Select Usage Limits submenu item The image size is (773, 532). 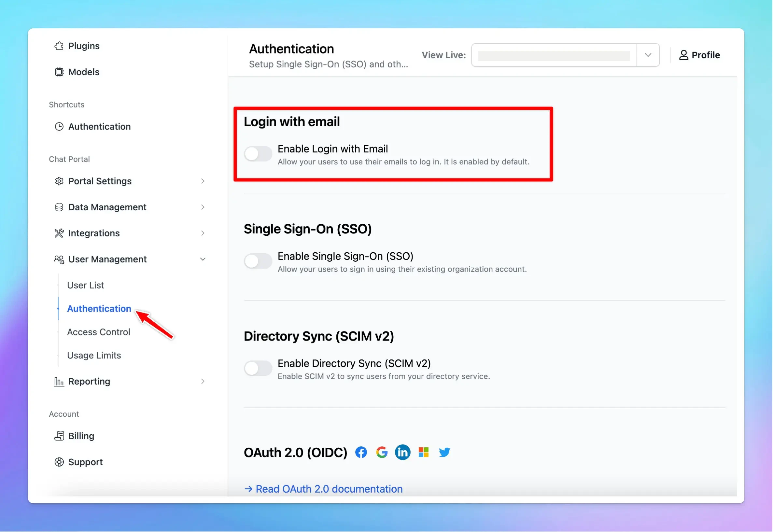(94, 356)
